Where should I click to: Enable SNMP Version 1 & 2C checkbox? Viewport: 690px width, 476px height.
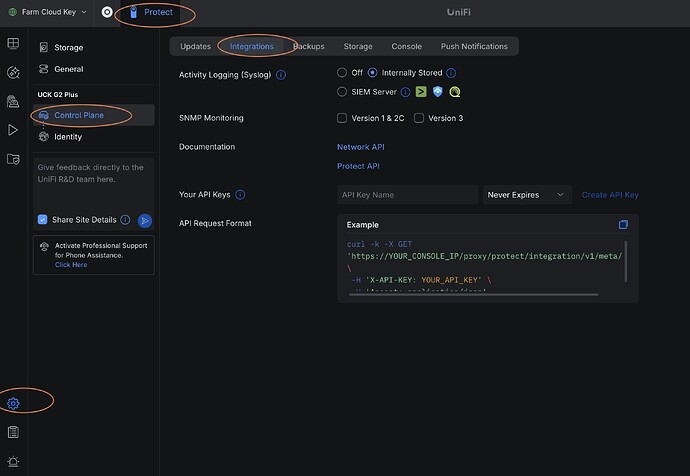click(343, 118)
